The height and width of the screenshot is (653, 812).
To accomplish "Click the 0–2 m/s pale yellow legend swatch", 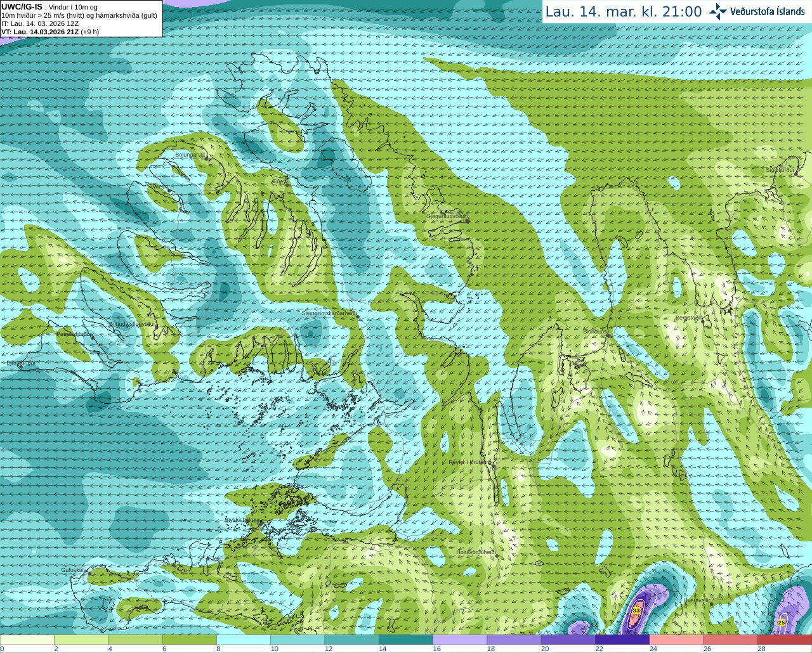I will 27,640.
